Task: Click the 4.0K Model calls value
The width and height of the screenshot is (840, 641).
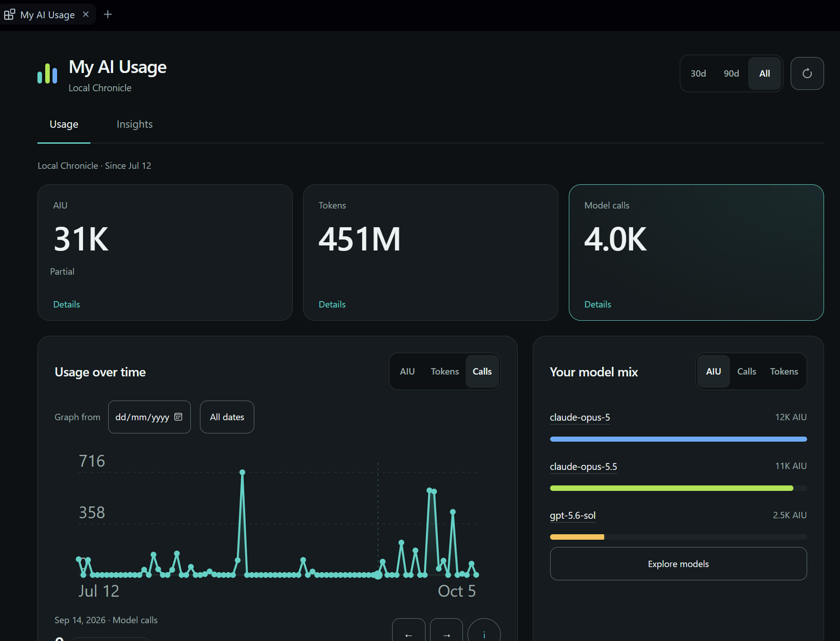Action: (615, 239)
